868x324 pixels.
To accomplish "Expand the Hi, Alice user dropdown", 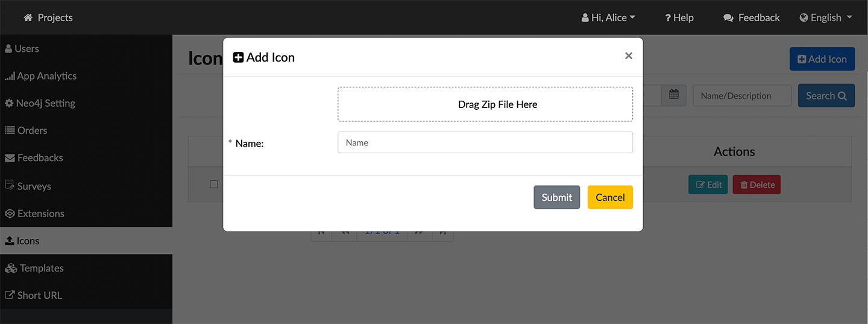I will pyautogui.click(x=608, y=17).
